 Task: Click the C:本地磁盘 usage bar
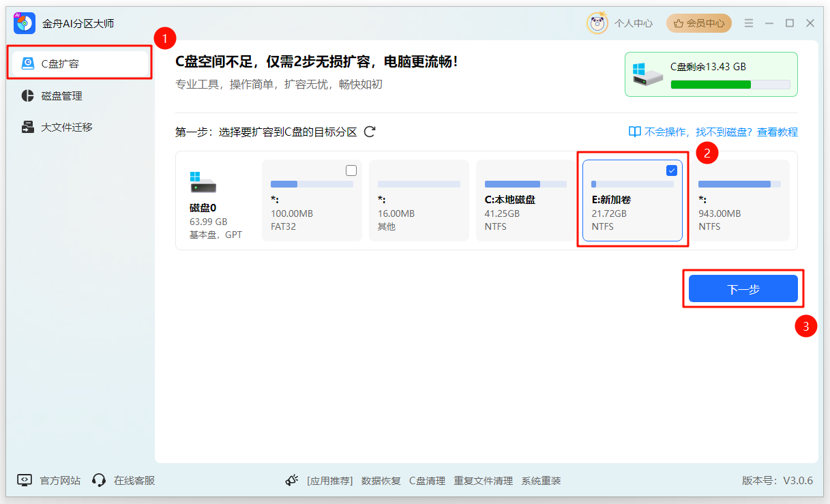pyautogui.click(x=526, y=184)
